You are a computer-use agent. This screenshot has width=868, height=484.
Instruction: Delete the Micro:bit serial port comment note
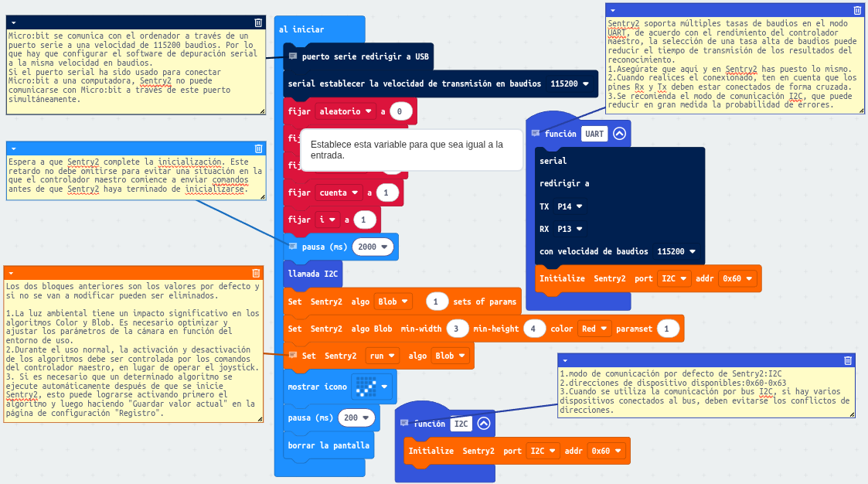click(x=258, y=22)
